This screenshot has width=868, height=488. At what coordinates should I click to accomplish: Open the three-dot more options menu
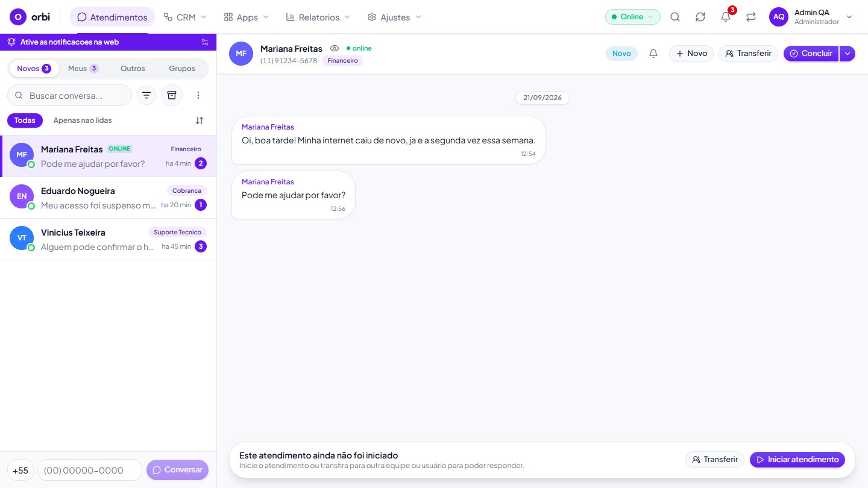tap(198, 95)
